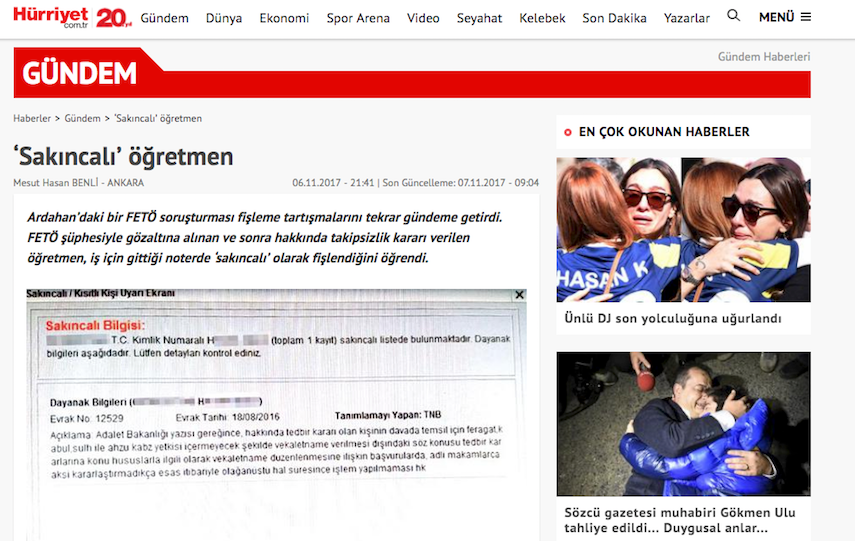Image resolution: width=855 pixels, height=541 pixels.
Task: Close the Sakıncalı warning screen X
Action: tap(519, 295)
